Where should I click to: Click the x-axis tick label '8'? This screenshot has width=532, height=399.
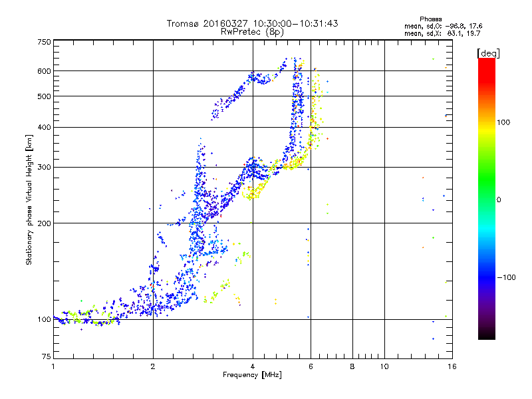tap(352, 366)
